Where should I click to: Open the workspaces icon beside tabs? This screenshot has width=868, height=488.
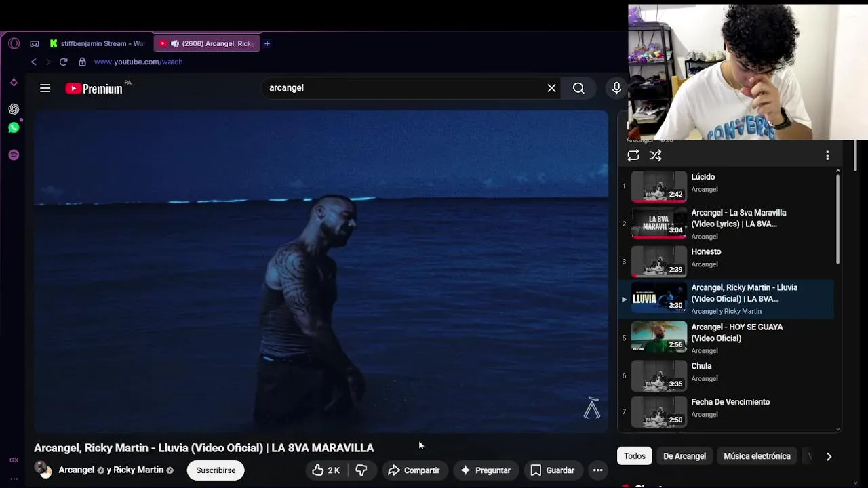(35, 43)
